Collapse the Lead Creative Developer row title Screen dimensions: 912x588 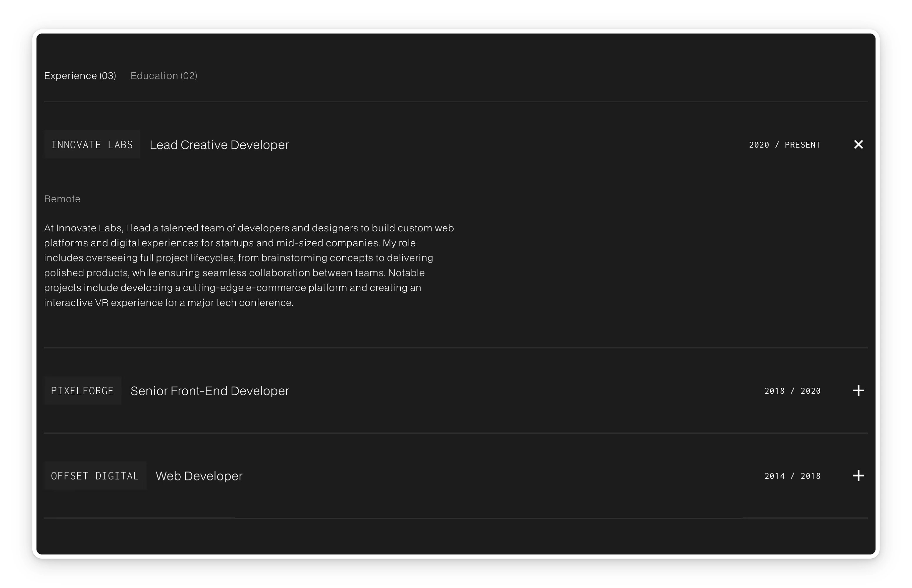219,145
